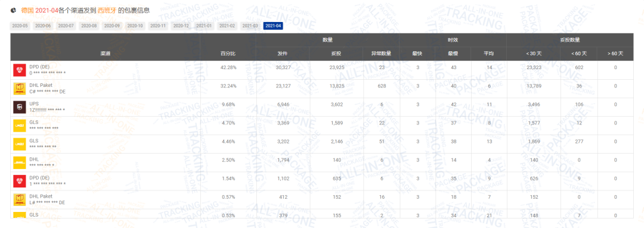Open the 2020-07 month tab

coord(66,26)
